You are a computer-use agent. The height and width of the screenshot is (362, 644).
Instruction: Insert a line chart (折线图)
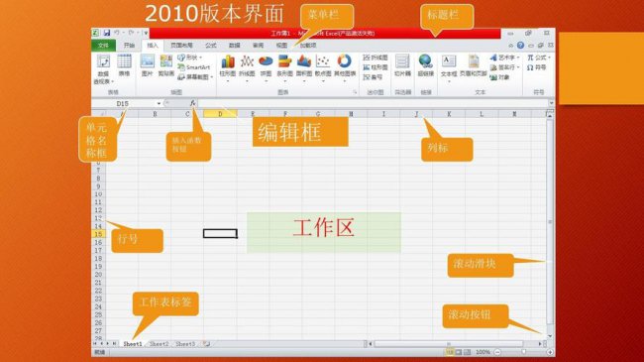(247, 67)
